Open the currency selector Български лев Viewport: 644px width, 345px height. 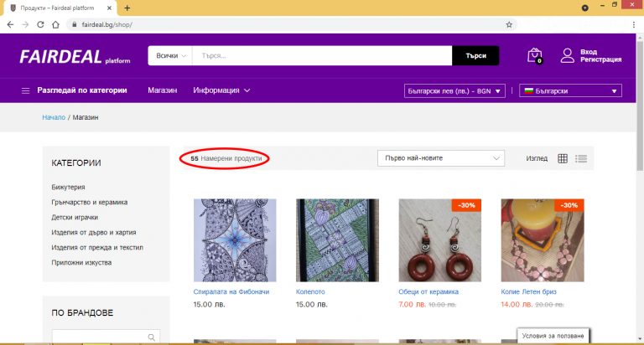(x=454, y=90)
